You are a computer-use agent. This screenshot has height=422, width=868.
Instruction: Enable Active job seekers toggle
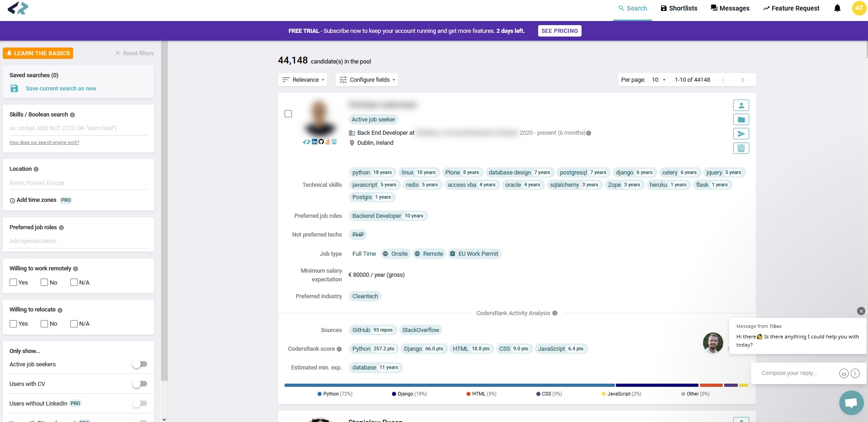coord(140,364)
